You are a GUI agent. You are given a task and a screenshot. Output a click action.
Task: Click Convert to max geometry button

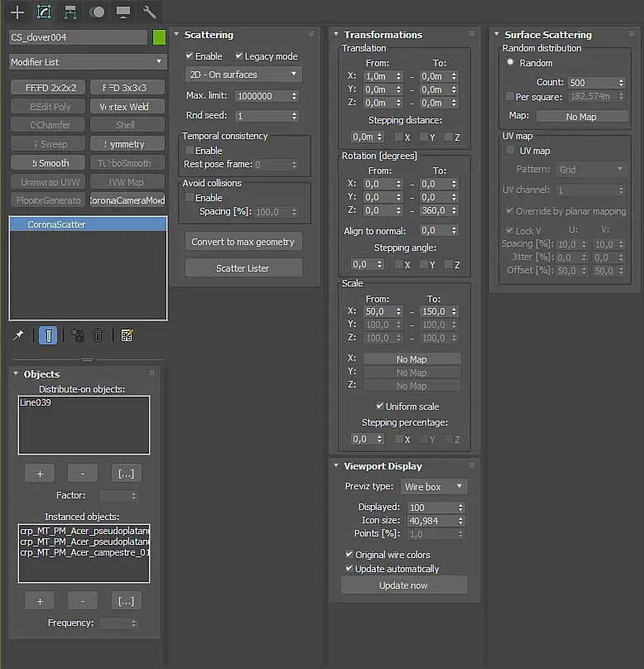pyautogui.click(x=243, y=242)
